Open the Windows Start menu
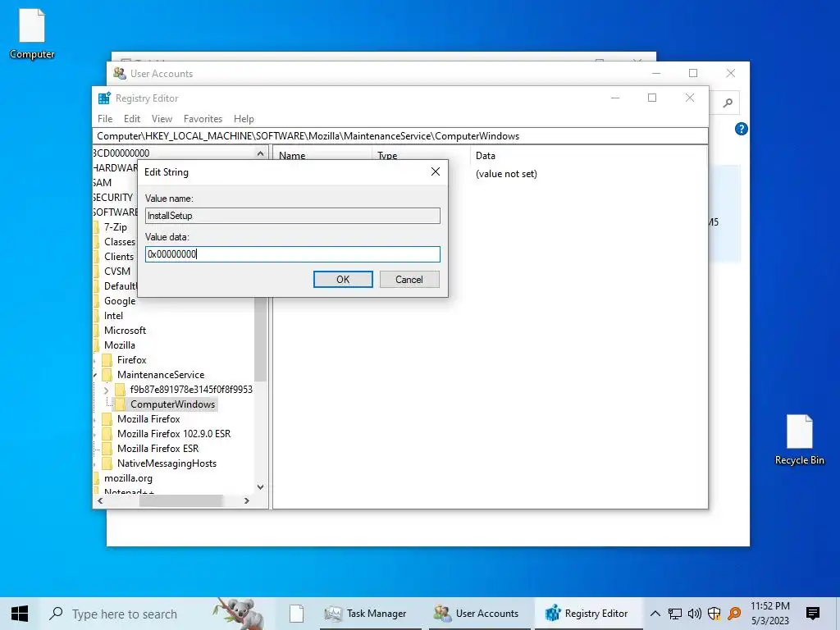840x630 pixels. click(x=20, y=614)
